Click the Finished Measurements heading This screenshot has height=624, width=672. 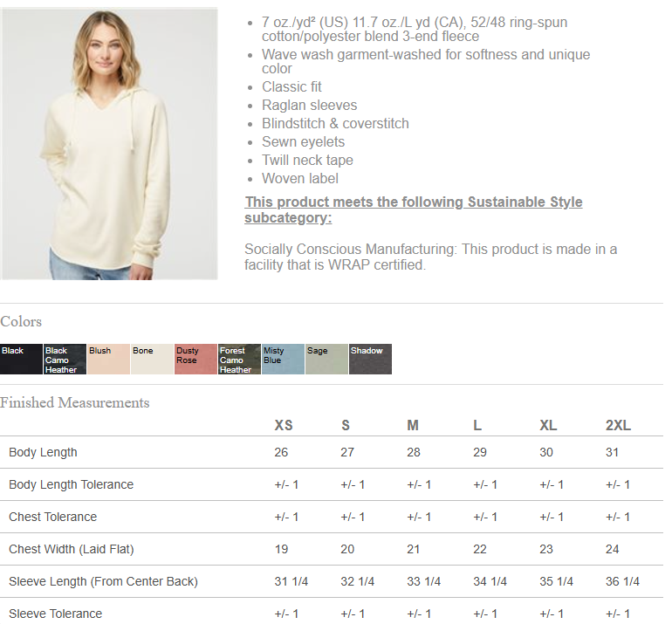75,402
